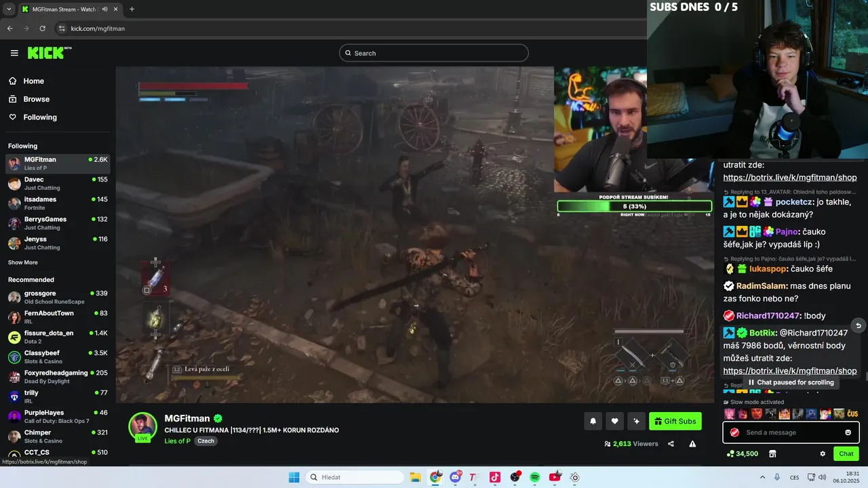The height and width of the screenshot is (488, 868).
Task: Open the browser tab search dropdown arrow
Action: [9, 9]
